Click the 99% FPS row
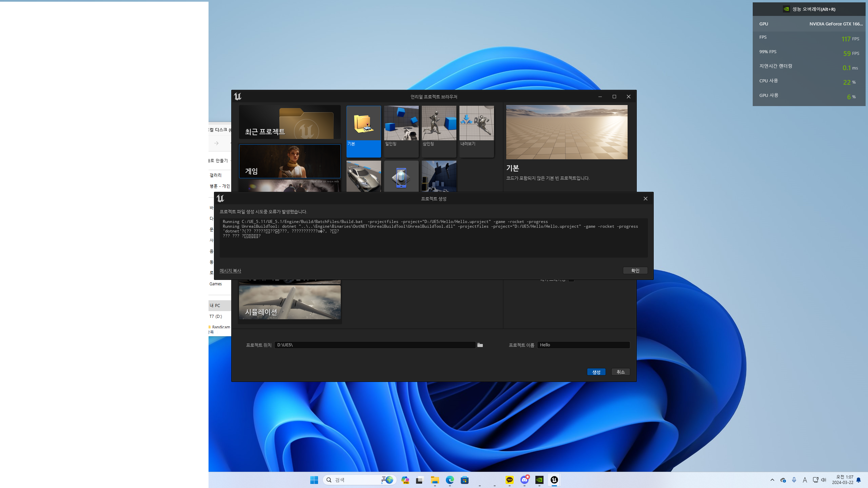 [809, 53]
